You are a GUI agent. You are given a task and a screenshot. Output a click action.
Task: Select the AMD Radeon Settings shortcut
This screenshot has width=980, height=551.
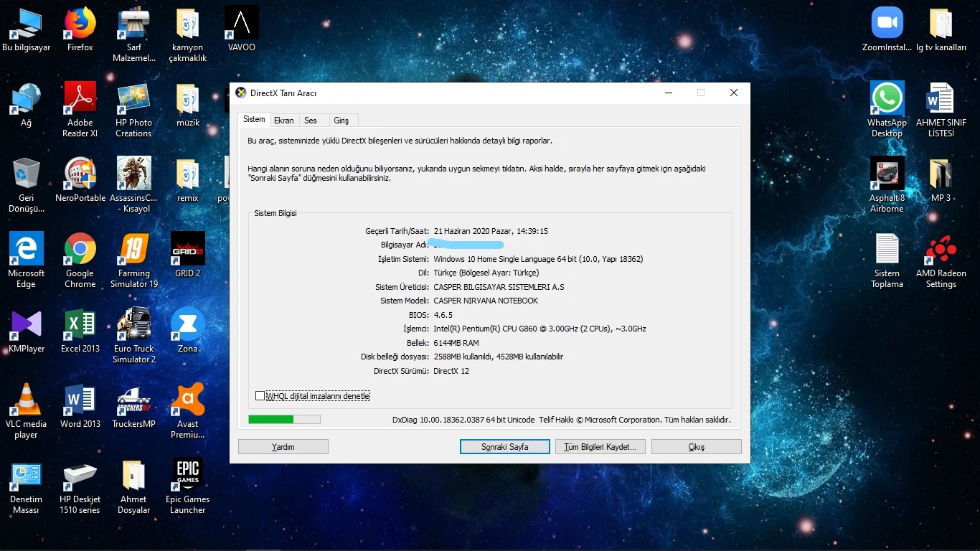click(941, 262)
